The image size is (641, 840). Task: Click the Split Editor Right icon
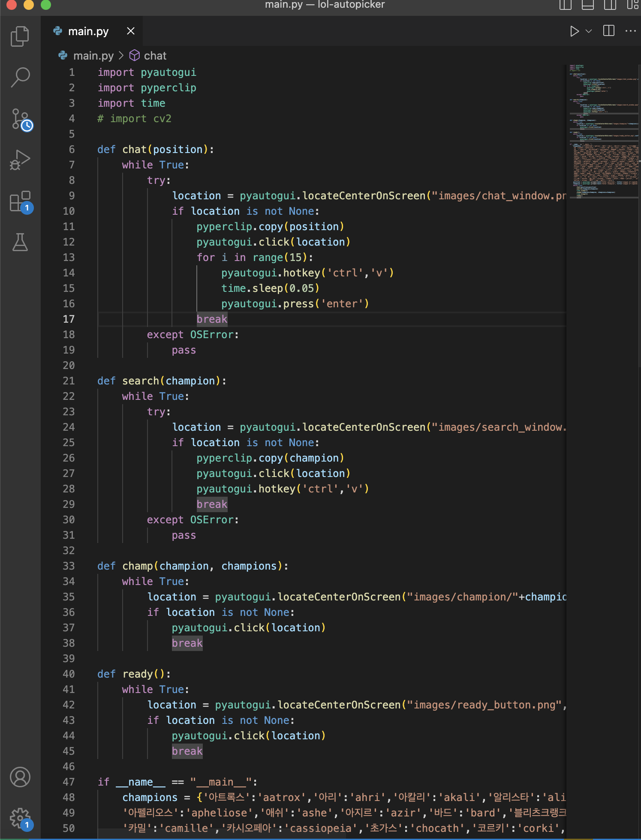pyautogui.click(x=608, y=31)
